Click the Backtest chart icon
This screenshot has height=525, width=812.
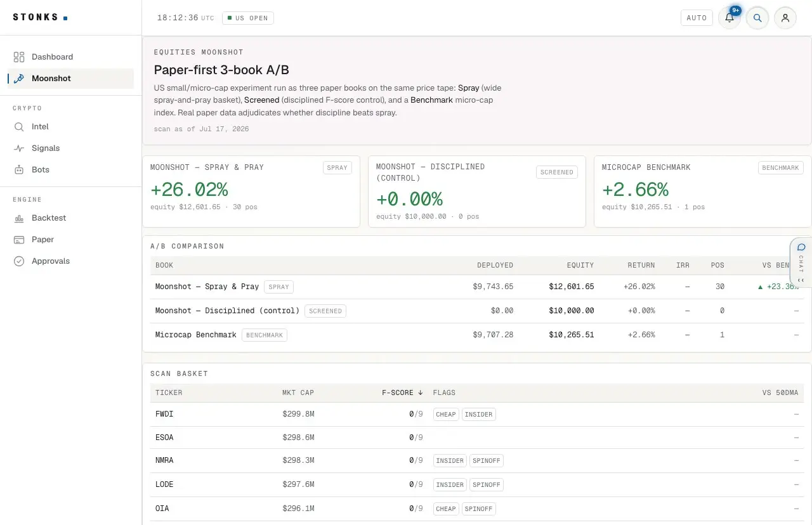pyautogui.click(x=19, y=218)
